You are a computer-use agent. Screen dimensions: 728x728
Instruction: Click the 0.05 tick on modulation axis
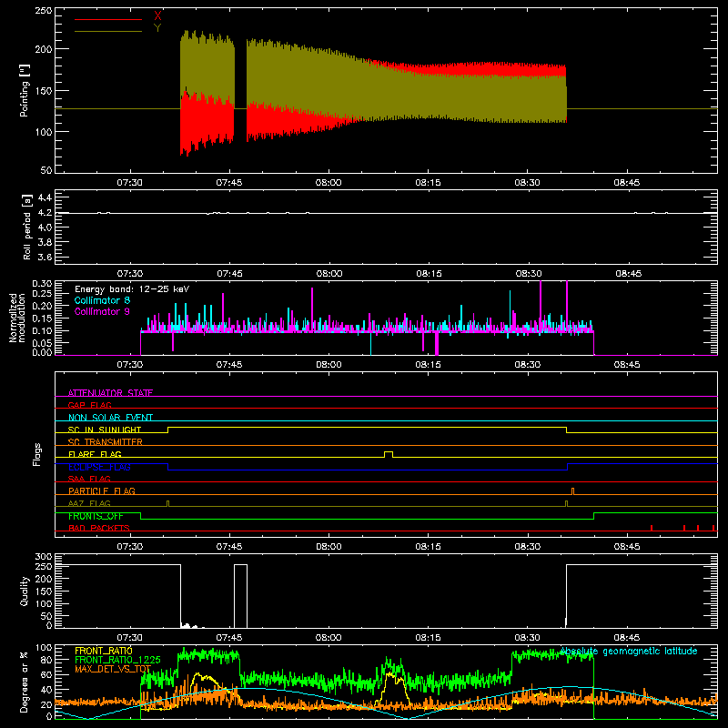click(42, 343)
